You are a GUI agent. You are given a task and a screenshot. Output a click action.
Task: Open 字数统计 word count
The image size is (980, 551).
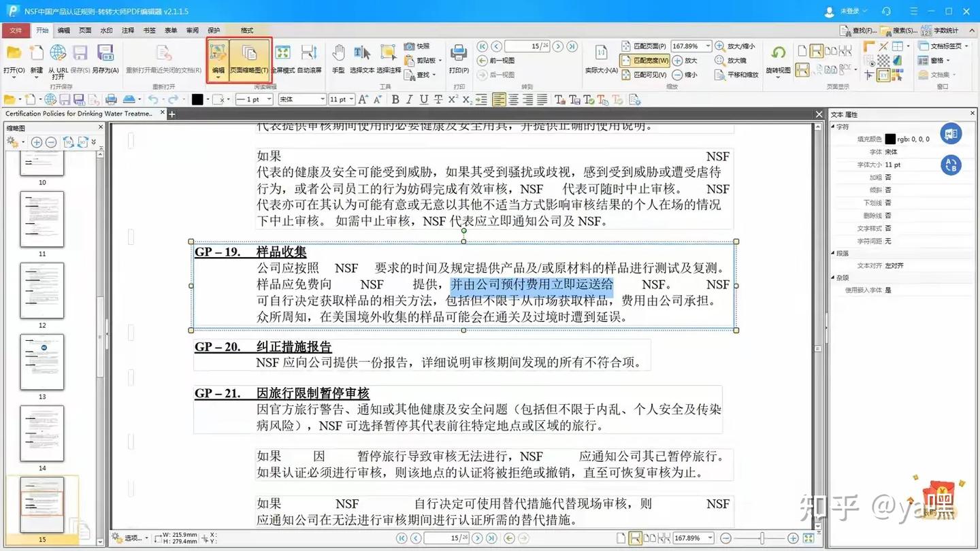click(939, 30)
